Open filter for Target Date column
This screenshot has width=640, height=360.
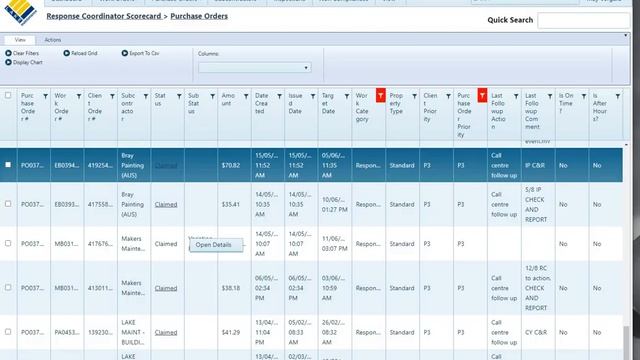tap(347, 96)
